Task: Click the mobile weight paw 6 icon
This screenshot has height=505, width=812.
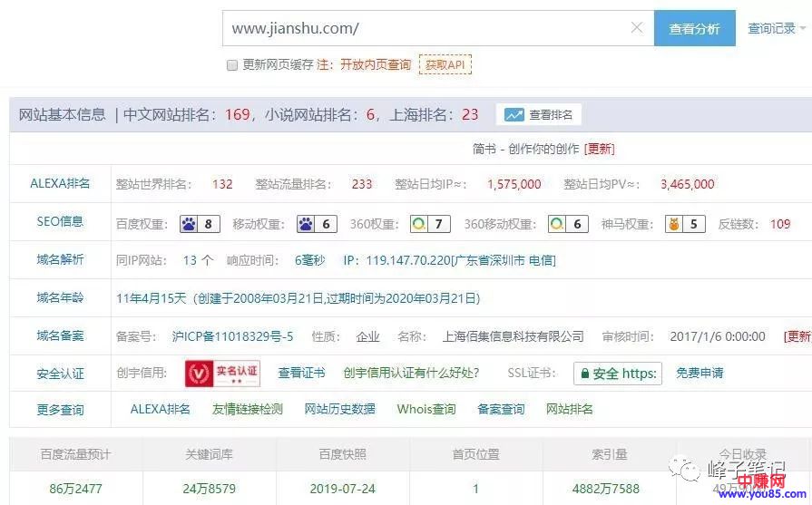Action: point(316,224)
